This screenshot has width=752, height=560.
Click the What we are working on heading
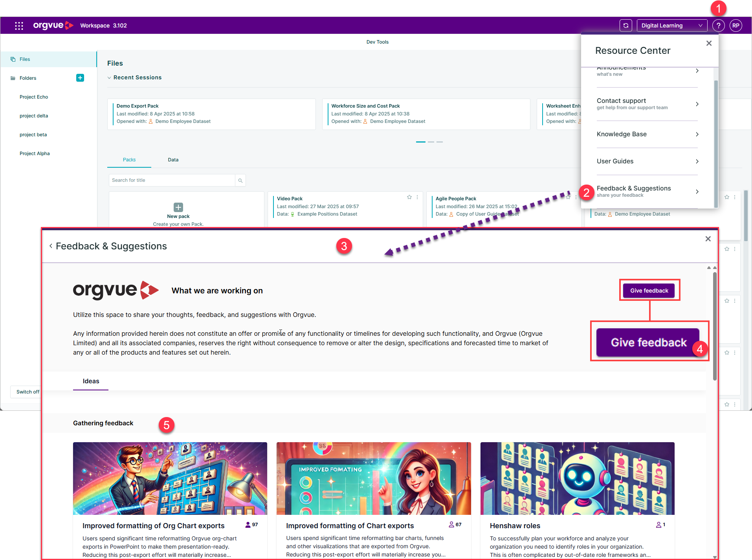[x=217, y=291]
